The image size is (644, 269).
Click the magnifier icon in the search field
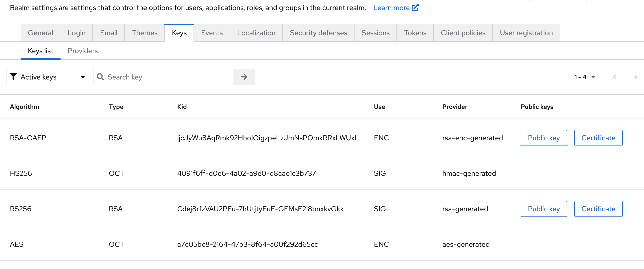point(100,77)
